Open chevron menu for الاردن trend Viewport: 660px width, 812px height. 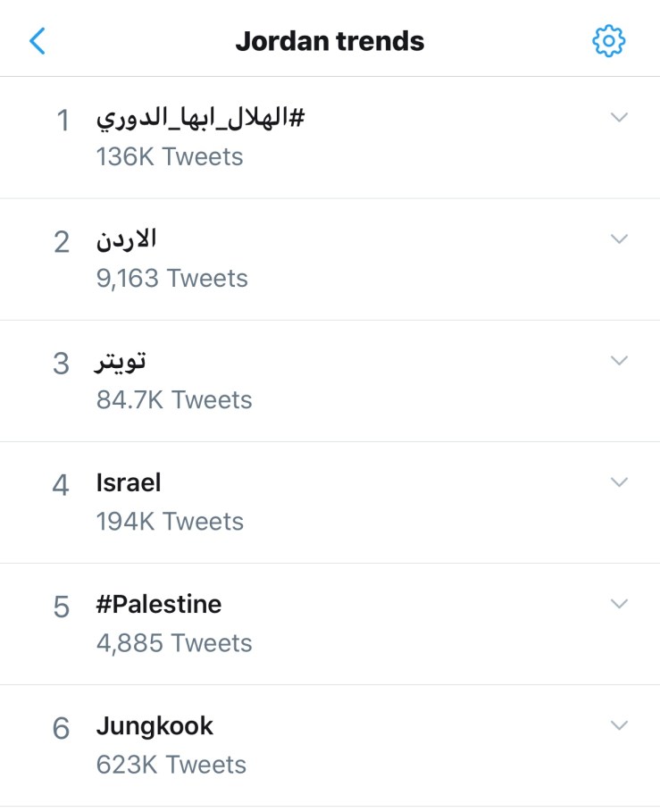619,239
